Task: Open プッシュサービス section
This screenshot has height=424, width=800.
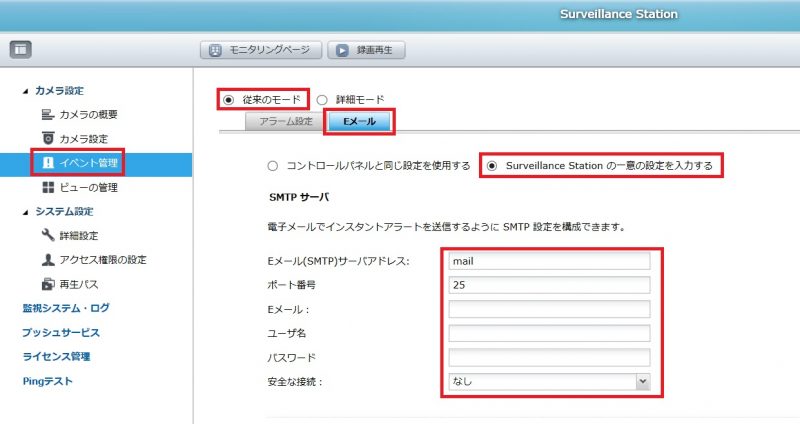Action: click(61, 333)
